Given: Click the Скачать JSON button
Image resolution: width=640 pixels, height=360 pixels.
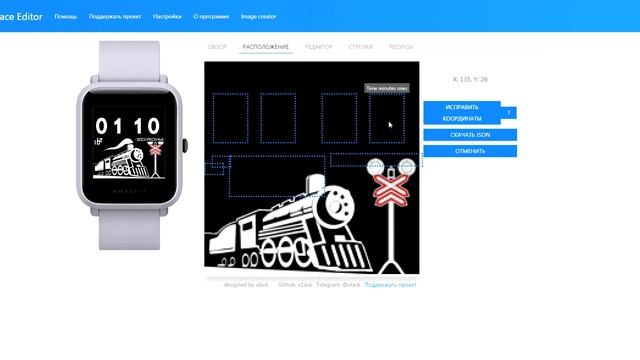Looking at the screenshot, I should click(470, 135).
